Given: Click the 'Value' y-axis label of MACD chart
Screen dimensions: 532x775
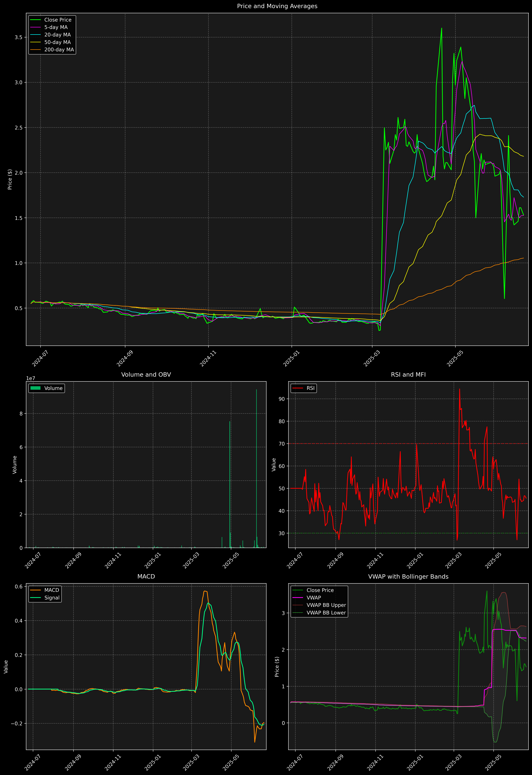Looking at the screenshot, I should pyautogui.click(x=6, y=667).
